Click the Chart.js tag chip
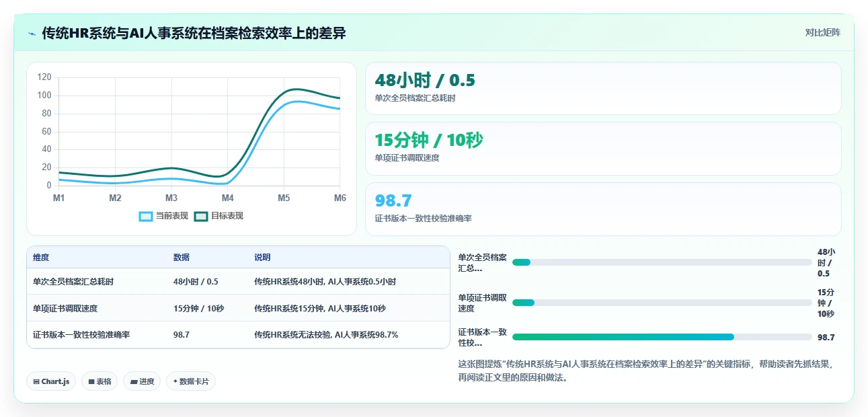Image resolution: width=868 pixels, height=417 pixels. click(x=52, y=381)
